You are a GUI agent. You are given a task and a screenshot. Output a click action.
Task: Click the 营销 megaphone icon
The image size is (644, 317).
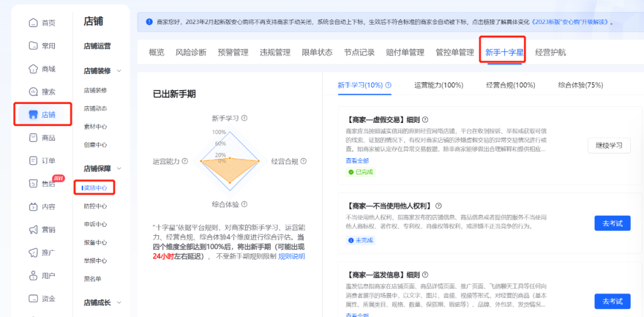(33, 229)
